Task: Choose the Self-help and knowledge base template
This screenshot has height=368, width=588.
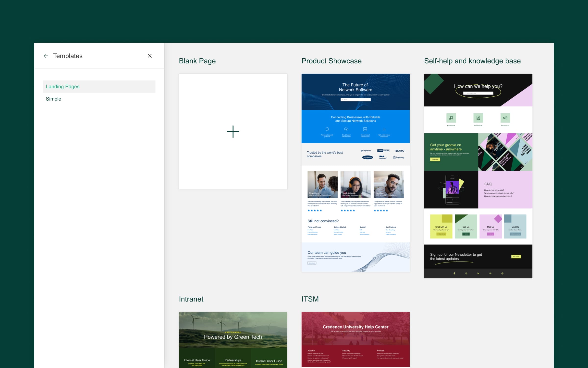Action: pyautogui.click(x=478, y=176)
